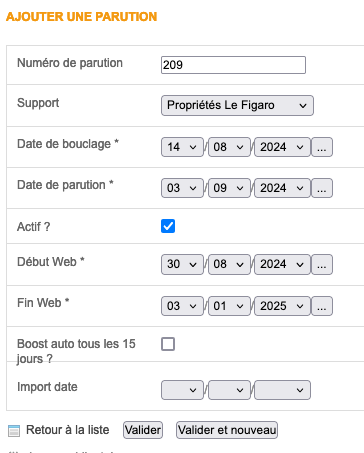Open the Import date day dropdown
Viewport: 364px width, 453px height.
[182, 390]
